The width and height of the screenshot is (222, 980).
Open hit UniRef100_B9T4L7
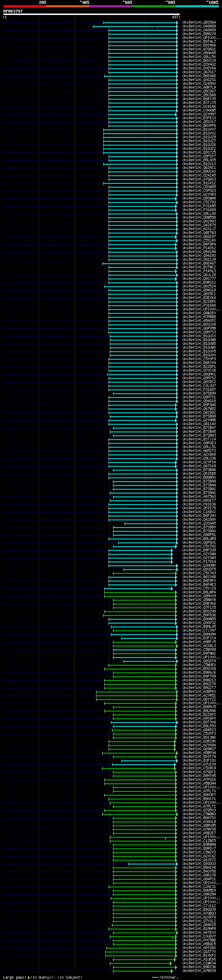199,41
